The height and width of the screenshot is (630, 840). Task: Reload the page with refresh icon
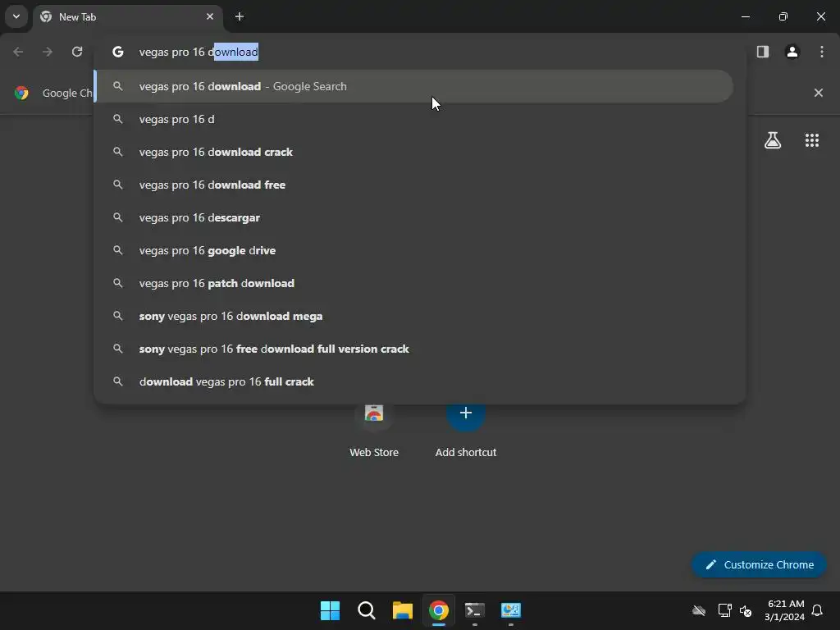point(77,52)
